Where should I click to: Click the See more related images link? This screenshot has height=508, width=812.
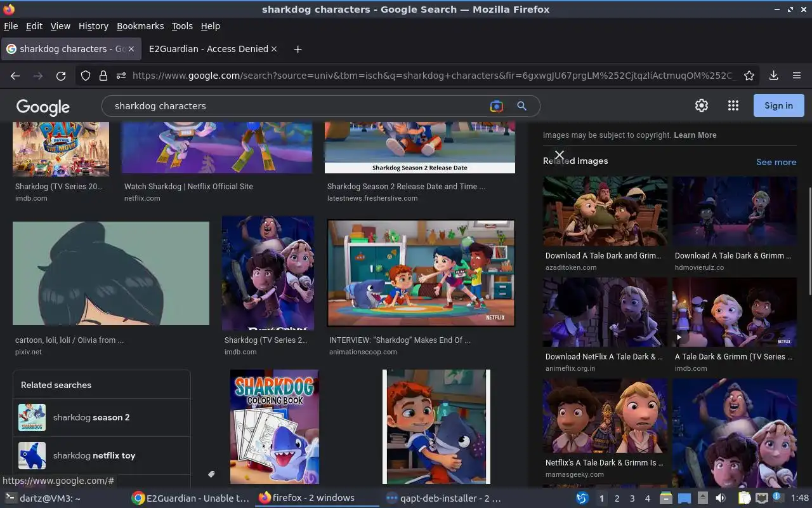pyautogui.click(x=776, y=162)
